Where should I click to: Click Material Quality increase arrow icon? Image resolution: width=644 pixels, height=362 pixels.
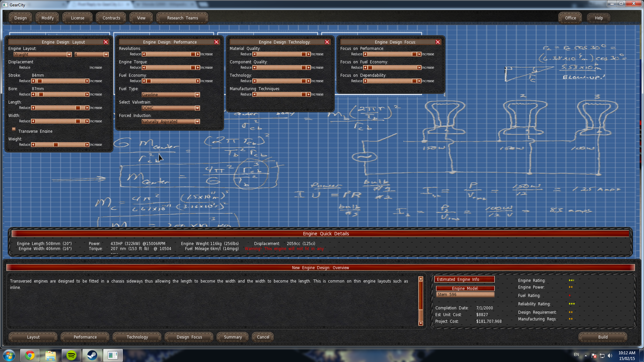(x=308, y=54)
